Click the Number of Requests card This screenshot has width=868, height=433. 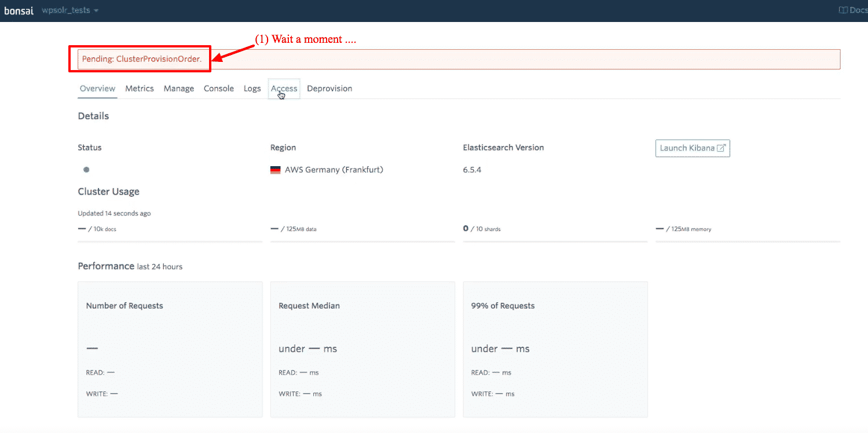pos(170,350)
